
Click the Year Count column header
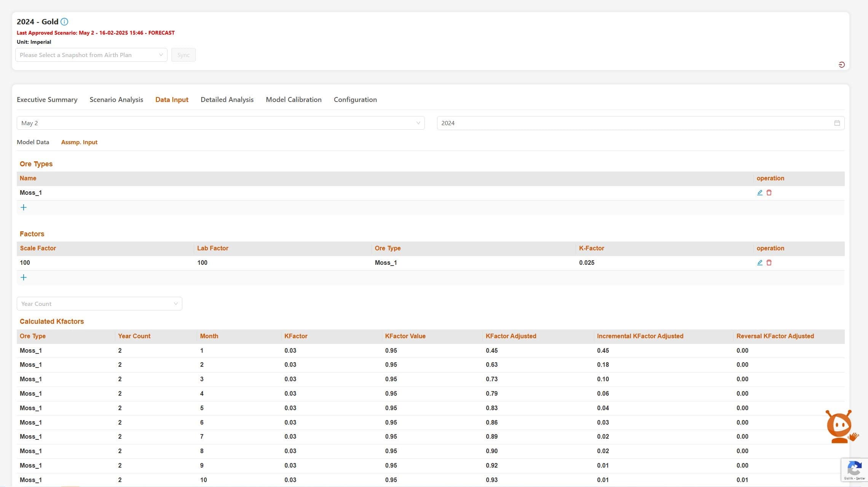click(x=134, y=336)
